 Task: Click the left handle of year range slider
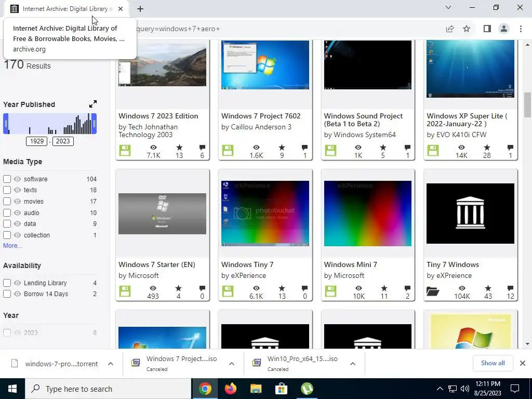point(6,124)
